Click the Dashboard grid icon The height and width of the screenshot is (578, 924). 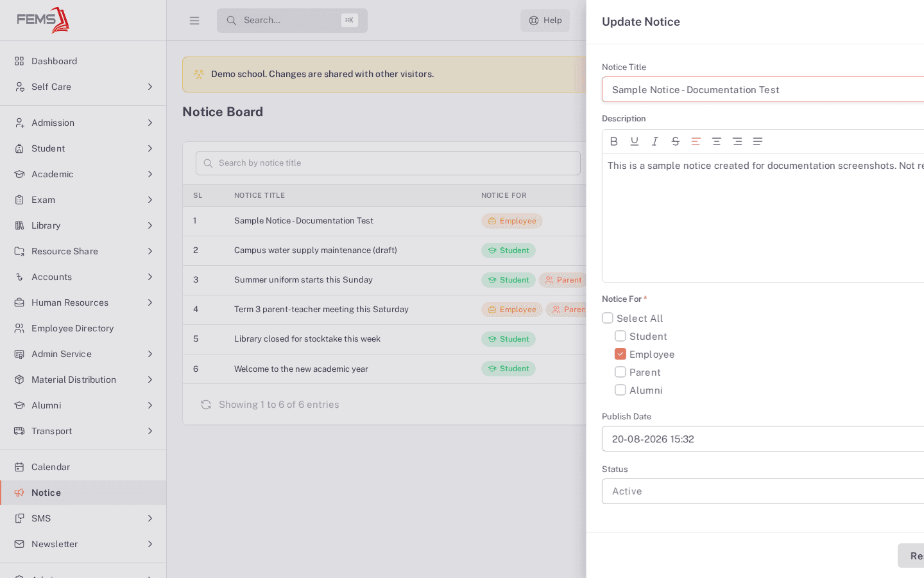tap(19, 61)
